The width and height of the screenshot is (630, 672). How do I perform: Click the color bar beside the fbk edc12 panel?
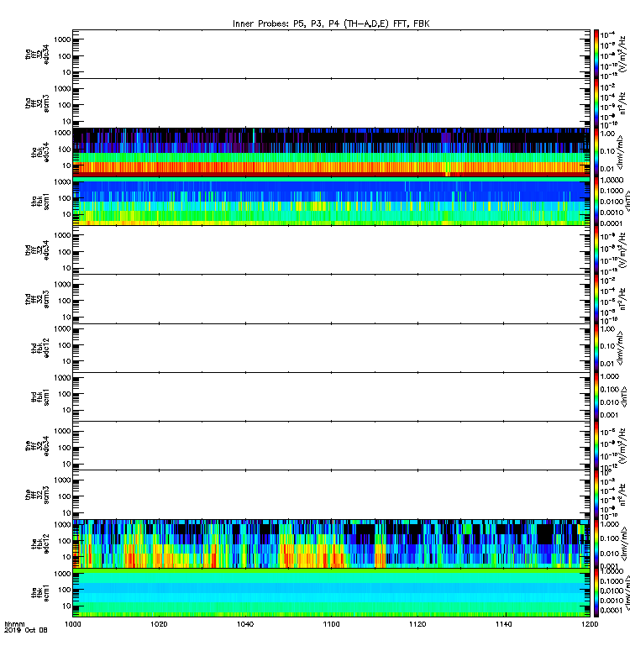pos(596,543)
